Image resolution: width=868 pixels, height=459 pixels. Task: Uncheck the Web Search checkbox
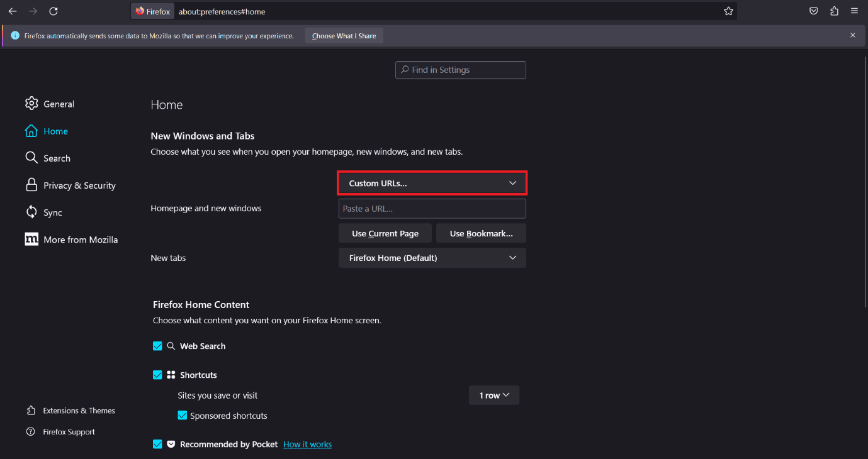(157, 346)
